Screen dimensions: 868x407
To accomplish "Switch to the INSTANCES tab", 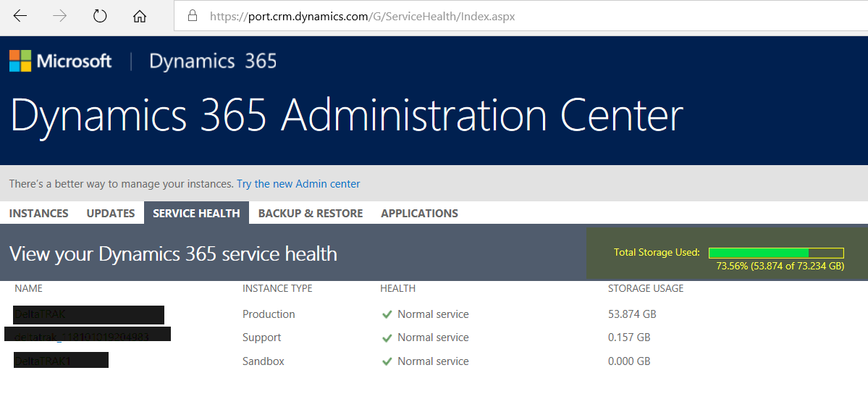I will 39,213.
